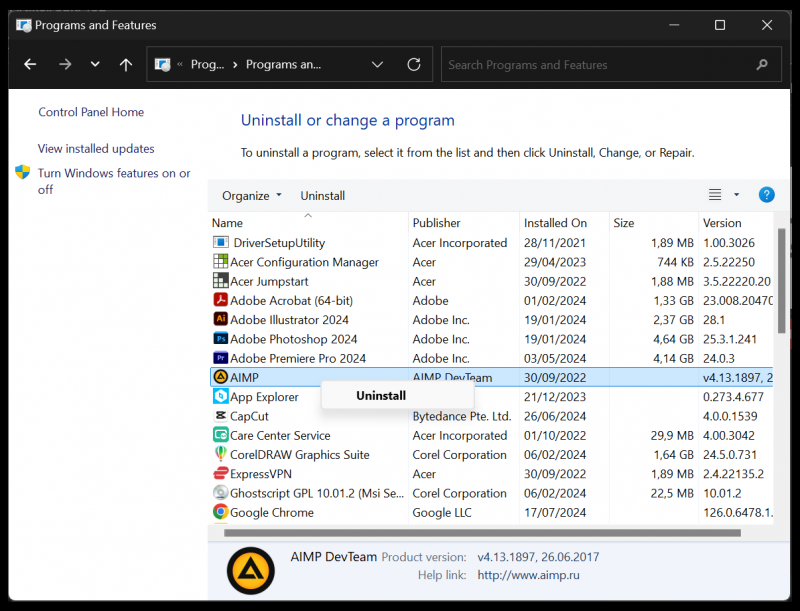
Task: Click the horizontal scrollbar thumb
Action: pyautogui.click(x=482, y=533)
